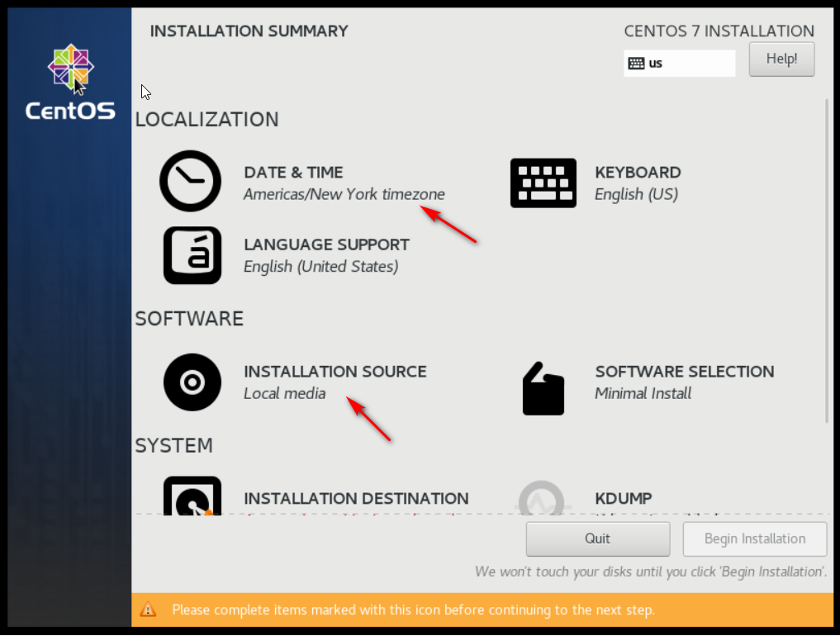Image resolution: width=840 pixels, height=636 pixels.
Task: Select Americas/New York timezone text
Action: (x=344, y=194)
